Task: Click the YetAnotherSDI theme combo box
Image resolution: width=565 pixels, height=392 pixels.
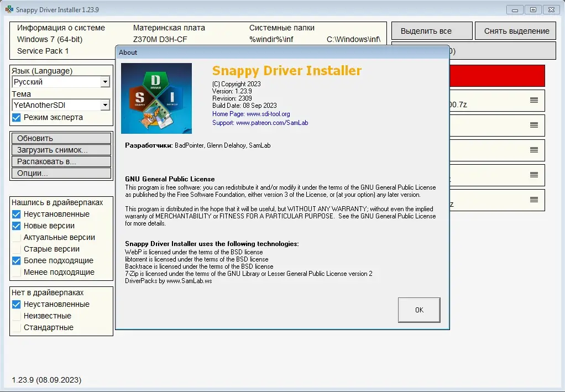Action: click(x=61, y=105)
